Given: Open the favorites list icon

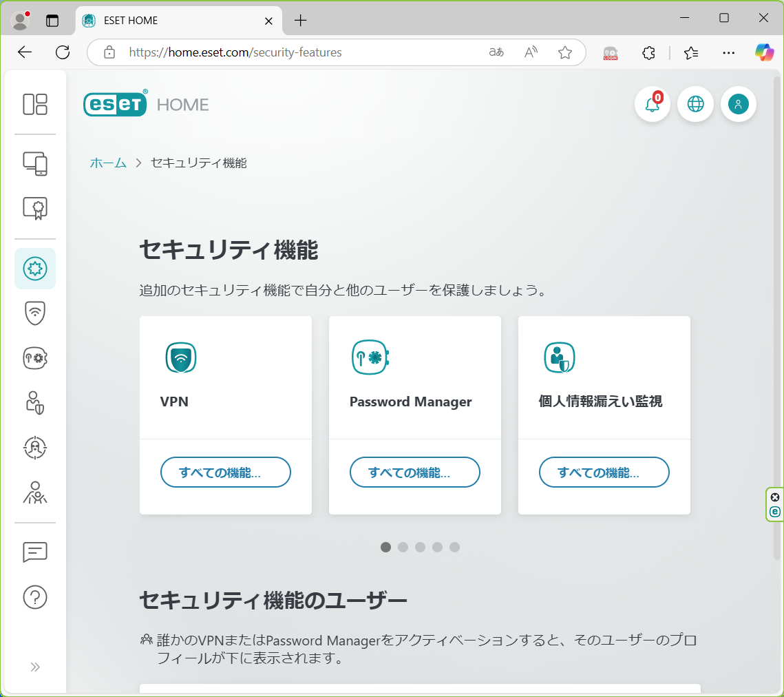Looking at the screenshot, I should tap(692, 52).
